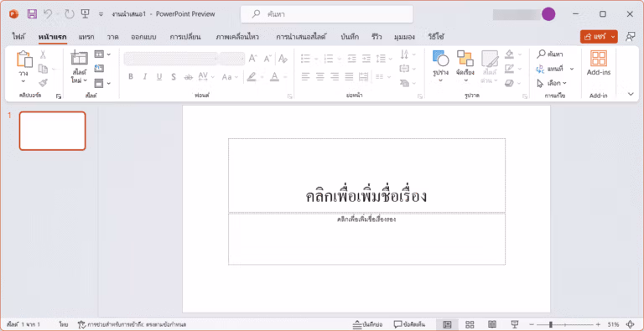Click the zoom out minus button

pyautogui.click(x=532, y=324)
